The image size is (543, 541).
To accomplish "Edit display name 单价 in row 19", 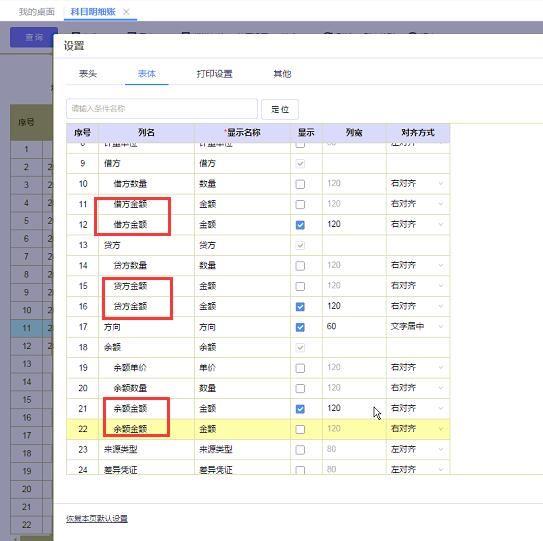I will pyautogui.click(x=242, y=368).
